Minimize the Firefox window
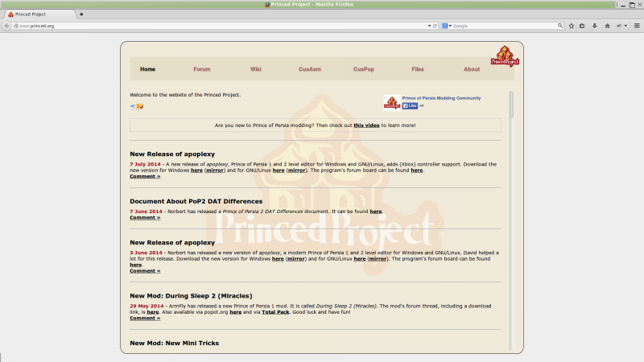Viewport: 644px width, 362px height. [622, 5]
